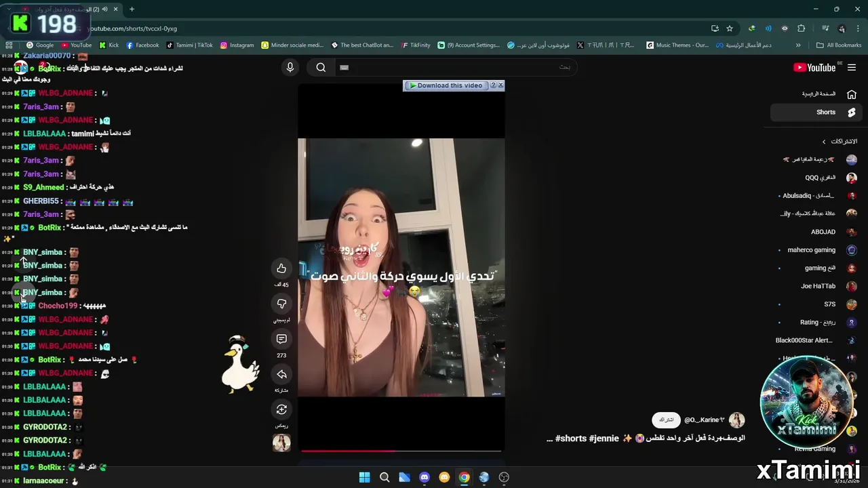Open help on the download bar

(493, 85)
